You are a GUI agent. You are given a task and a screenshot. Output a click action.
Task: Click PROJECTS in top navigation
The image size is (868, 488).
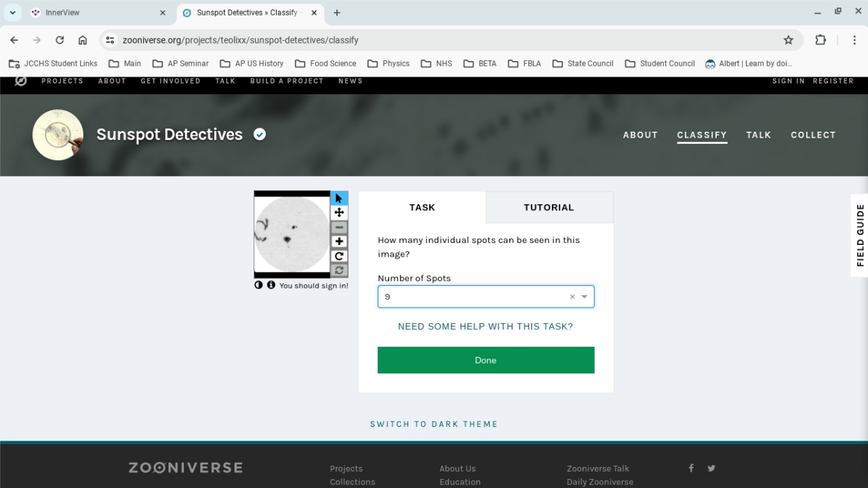click(62, 81)
